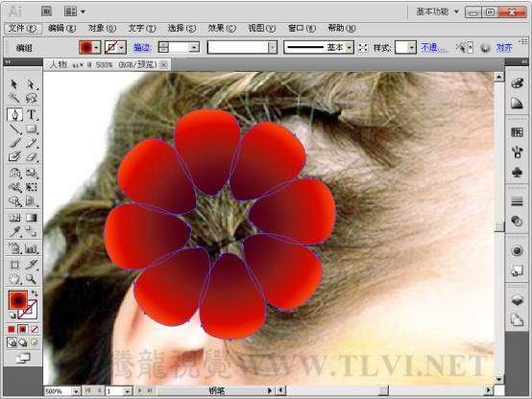Viewport: 532px width, 399px height.
Task: Select the Direct Selection tool
Action: (x=31, y=84)
